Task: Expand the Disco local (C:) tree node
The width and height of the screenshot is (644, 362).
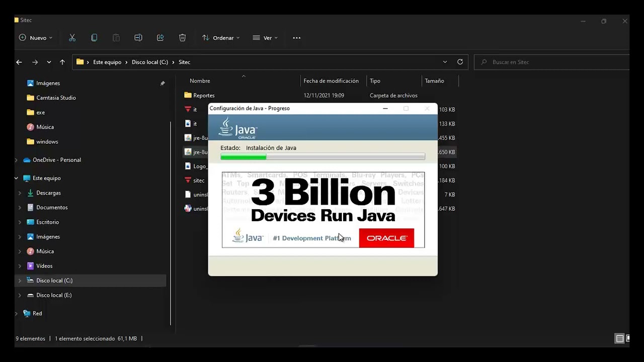Action: [x=20, y=281]
